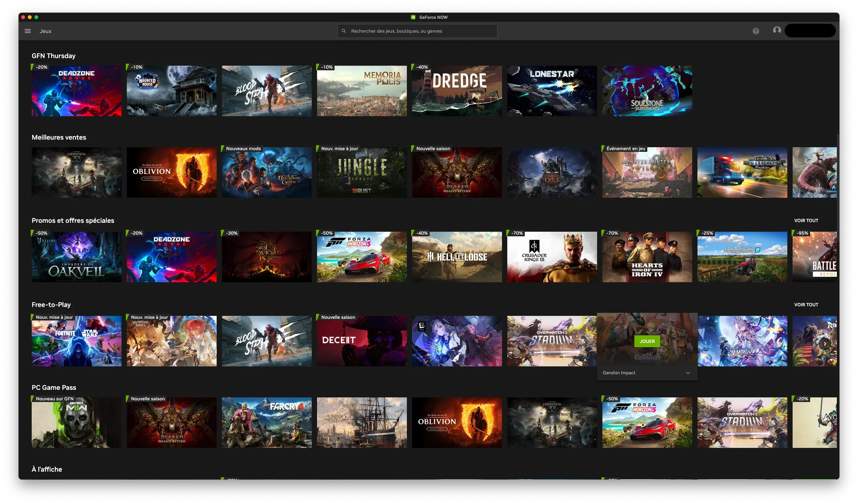Click inside the game search field
The height and width of the screenshot is (504, 858).
tap(417, 31)
